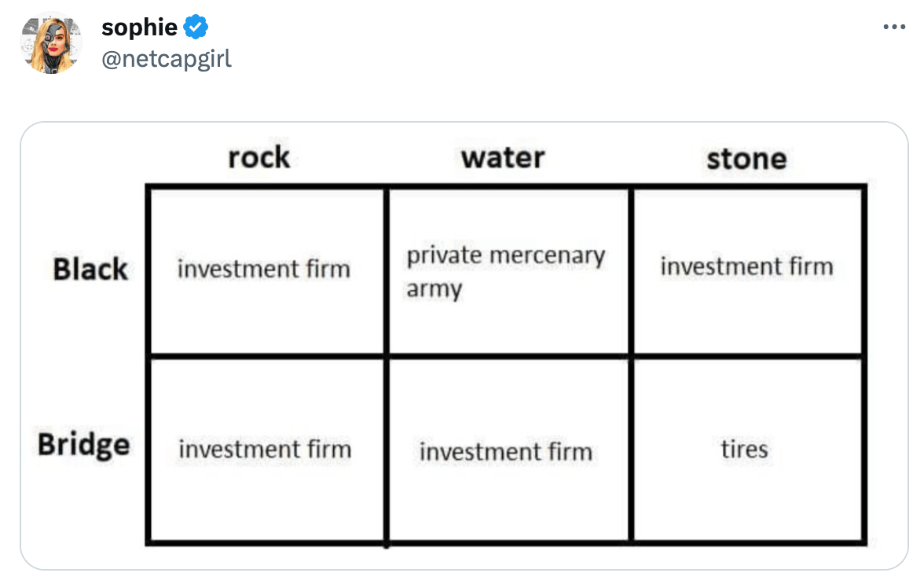924x580 pixels.
Task: Open sophie's profile avatar picture
Action: pyautogui.click(x=51, y=45)
